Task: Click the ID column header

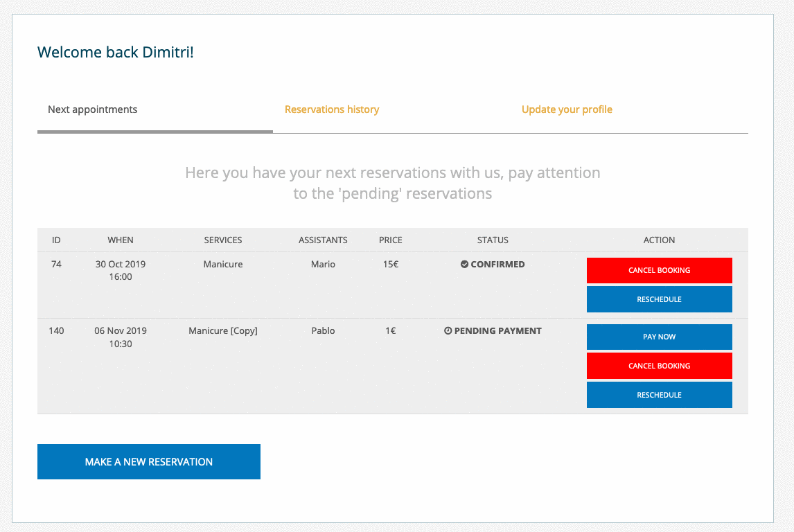Action: pyautogui.click(x=56, y=240)
